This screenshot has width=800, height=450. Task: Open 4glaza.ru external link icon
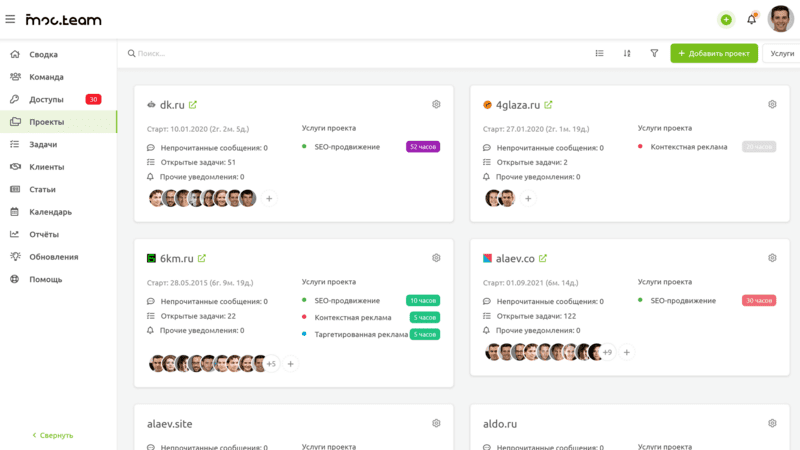coord(548,105)
